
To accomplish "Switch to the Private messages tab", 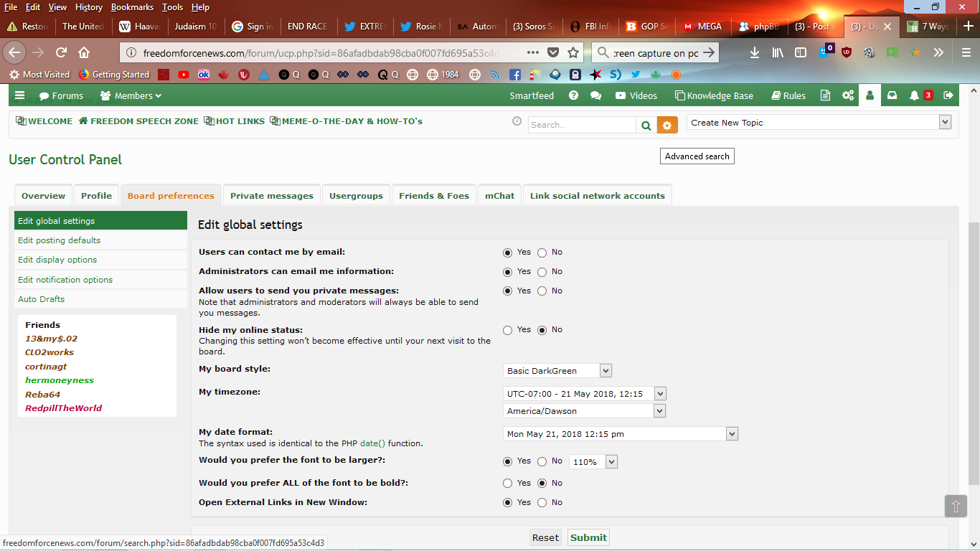I will [271, 196].
